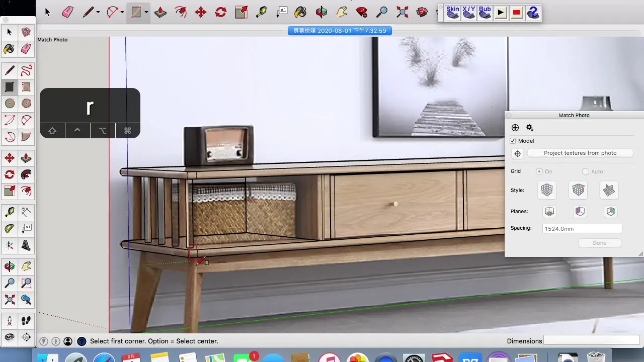The height and width of the screenshot is (362, 644).
Task: Choose the 3D Text tool in left palette
Action: (26, 246)
